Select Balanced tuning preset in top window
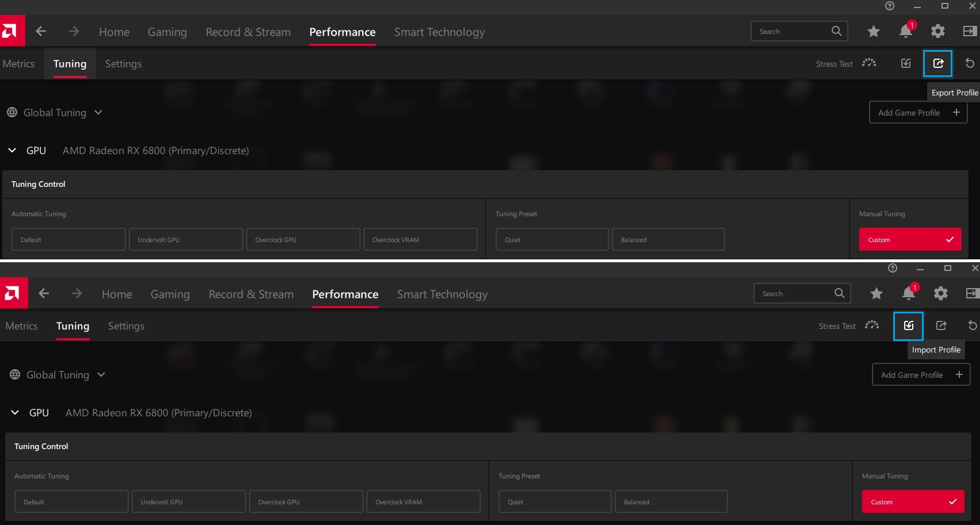 click(668, 239)
